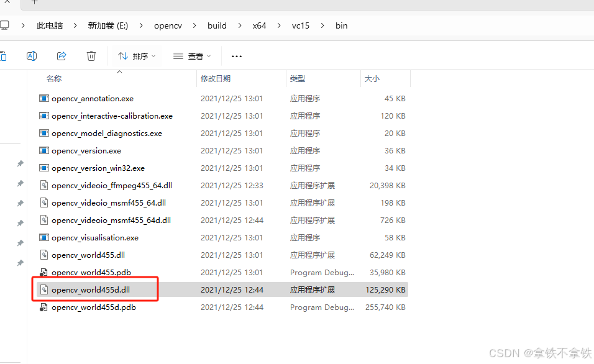
Task: Click the Rename icon in the toolbar
Action: 32,55
